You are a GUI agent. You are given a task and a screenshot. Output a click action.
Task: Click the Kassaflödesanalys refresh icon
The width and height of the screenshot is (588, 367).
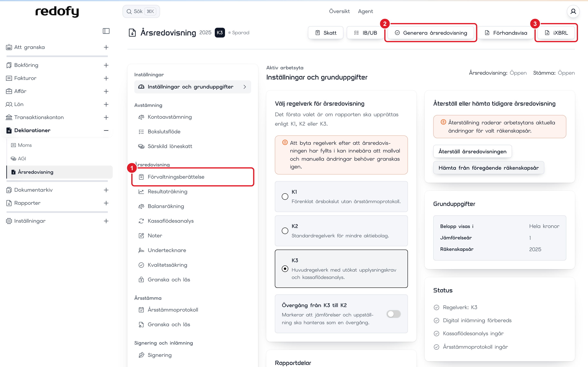click(x=141, y=221)
